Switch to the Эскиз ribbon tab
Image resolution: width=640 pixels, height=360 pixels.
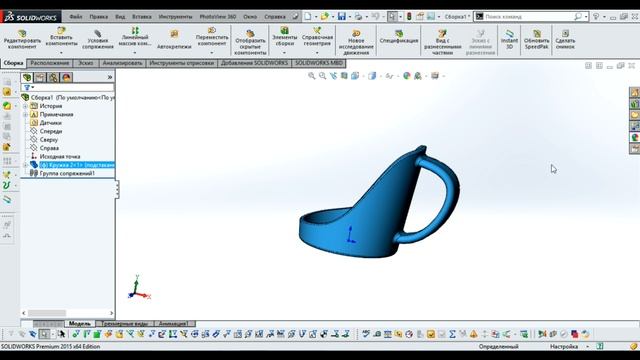point(86,63)
